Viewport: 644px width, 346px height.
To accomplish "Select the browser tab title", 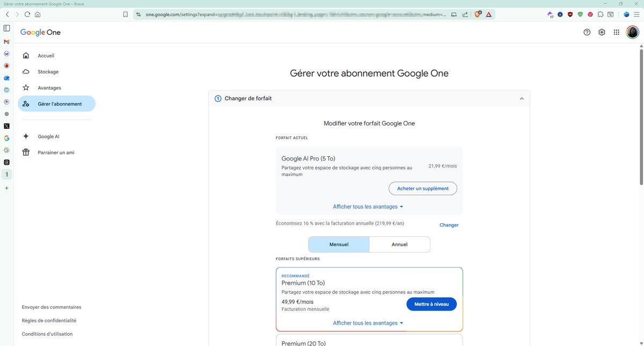I will 43,4.
